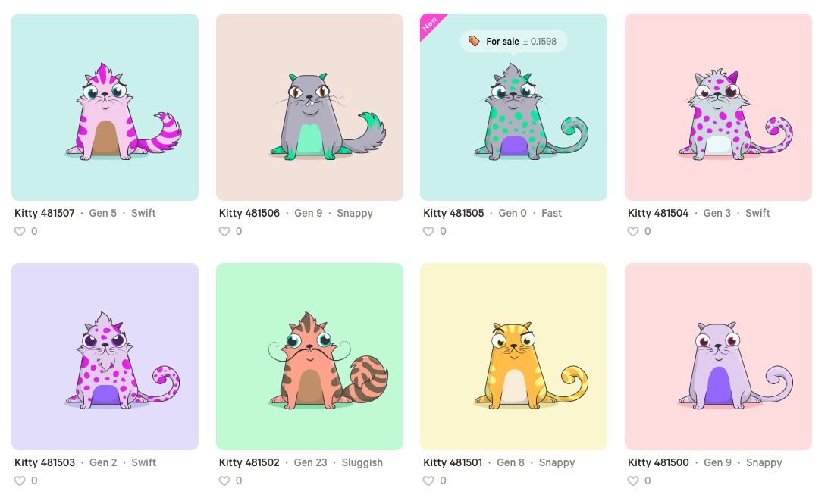Open the pink striped Kitty 481507 image
Screen dimensions: 831x504
tap(105, 107)
